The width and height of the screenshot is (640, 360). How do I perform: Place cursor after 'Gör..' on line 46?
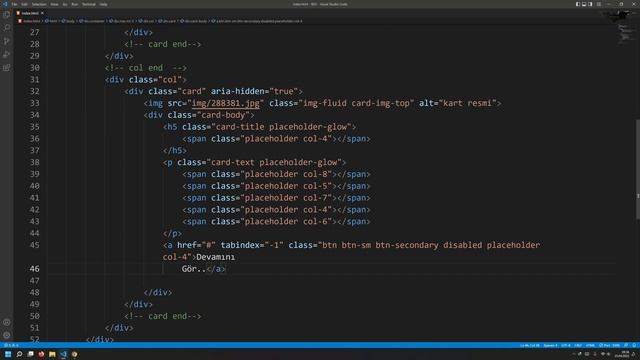click(206, 269)
